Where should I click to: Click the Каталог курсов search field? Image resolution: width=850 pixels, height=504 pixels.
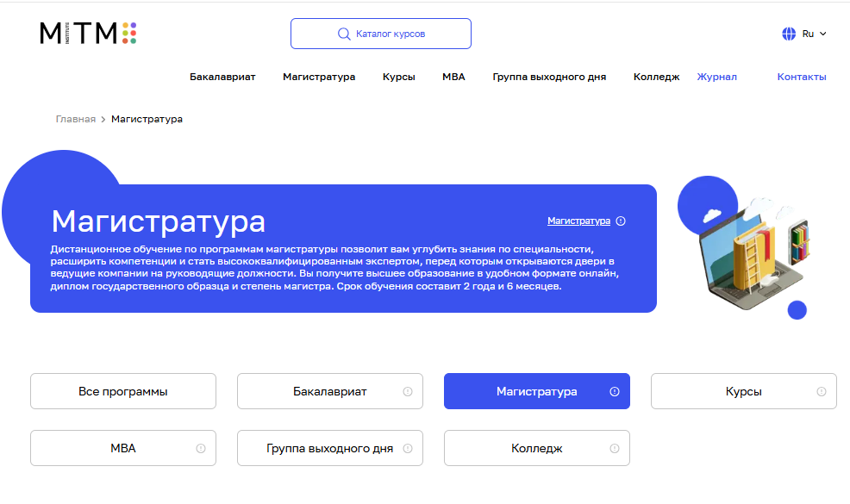point(380,34)
